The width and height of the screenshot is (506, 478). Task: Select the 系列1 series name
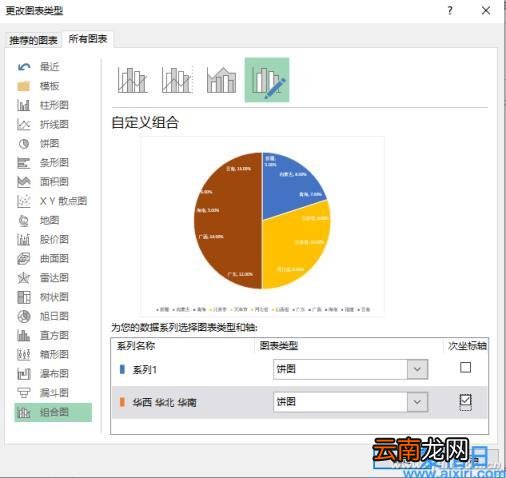[145, 370]
